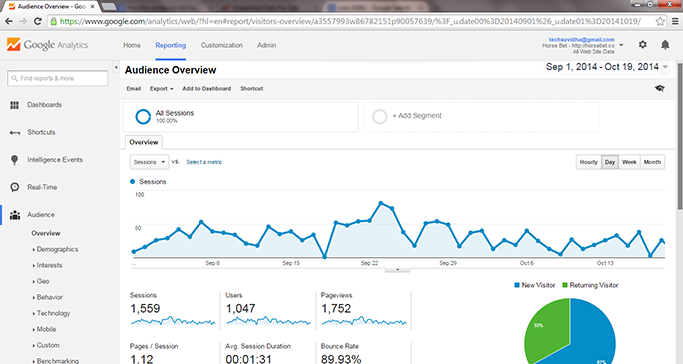Click the Real-Time clock icon

(x=15, y=187)
